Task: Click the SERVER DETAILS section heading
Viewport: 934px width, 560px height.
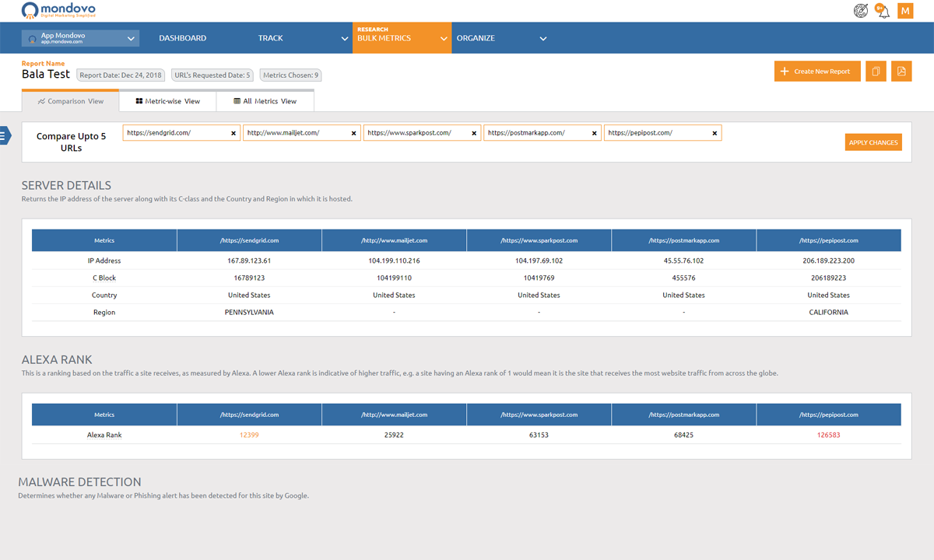Action: 66,186
